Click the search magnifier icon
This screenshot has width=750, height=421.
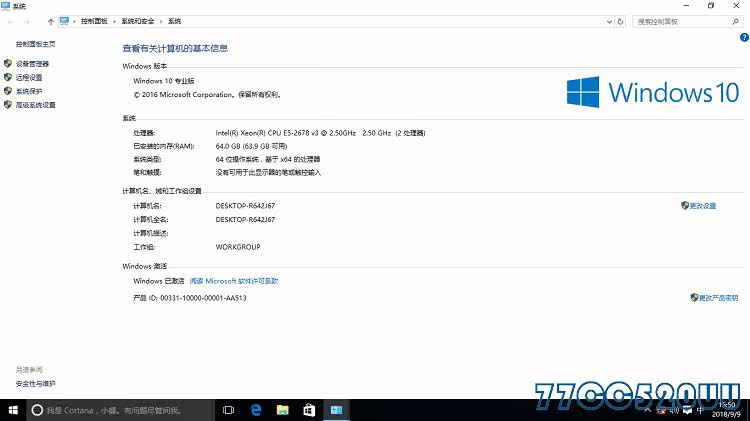pos(736,22)
